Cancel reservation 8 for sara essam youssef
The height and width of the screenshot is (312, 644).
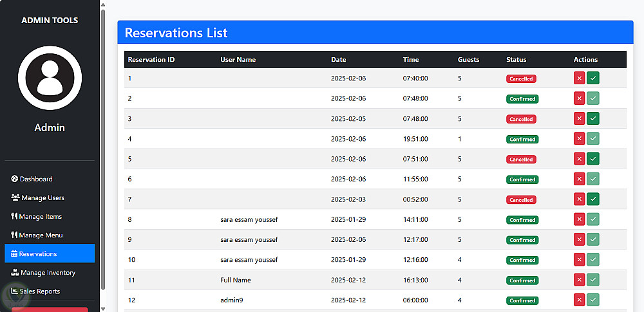[x=579, y=219]
